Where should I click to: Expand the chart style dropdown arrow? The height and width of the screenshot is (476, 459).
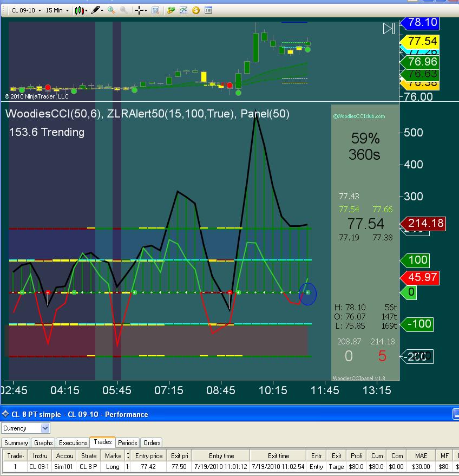[x=87, y=11]
